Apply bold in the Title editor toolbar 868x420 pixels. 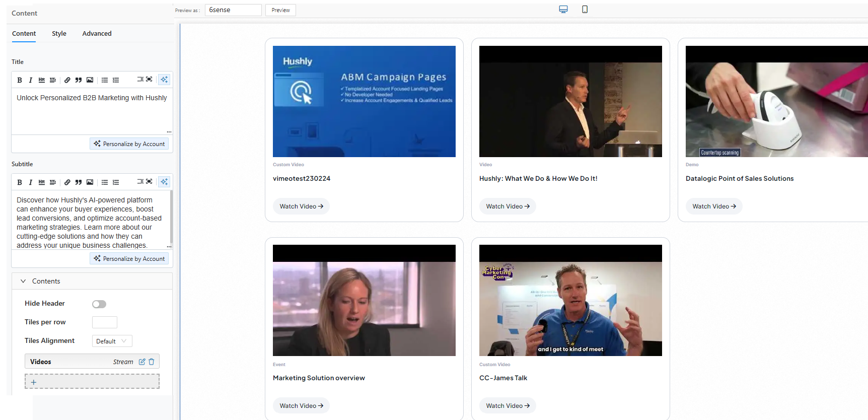coord(20,80)
